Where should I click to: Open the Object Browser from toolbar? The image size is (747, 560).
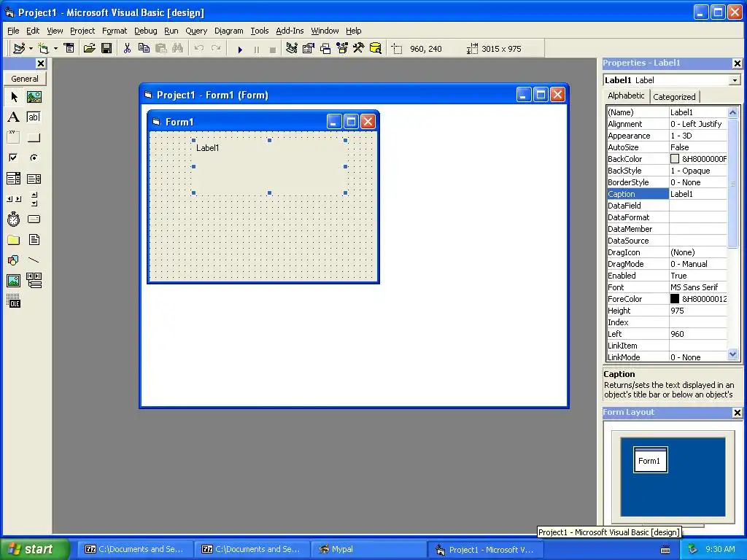pyautogui.click(x=342, y=49)
